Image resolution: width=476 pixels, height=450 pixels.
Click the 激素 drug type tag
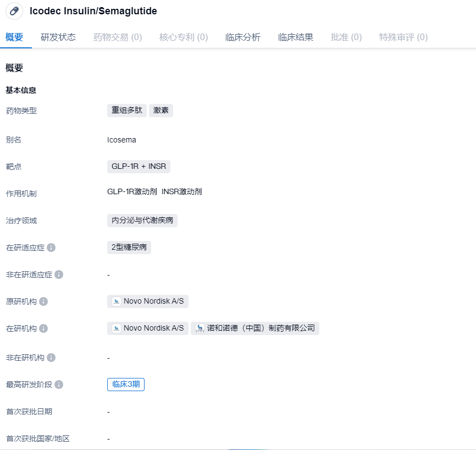click(x=161, y=110)
